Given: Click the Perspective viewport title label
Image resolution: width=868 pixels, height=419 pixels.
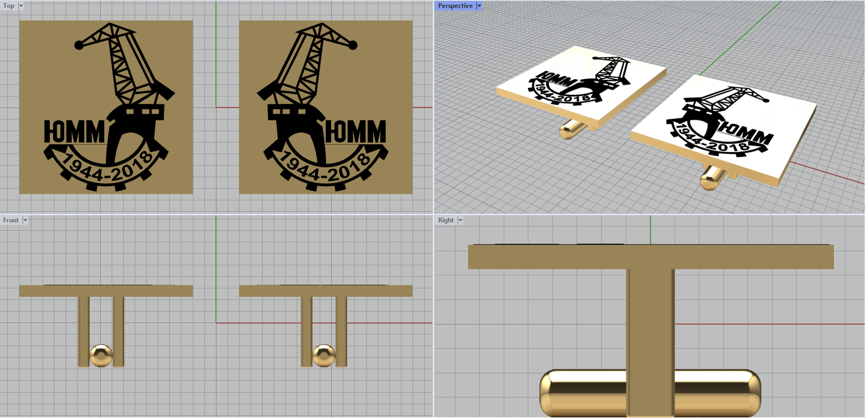Looking at the screenshot, I should pyautogui.click(x=455, y=6).
